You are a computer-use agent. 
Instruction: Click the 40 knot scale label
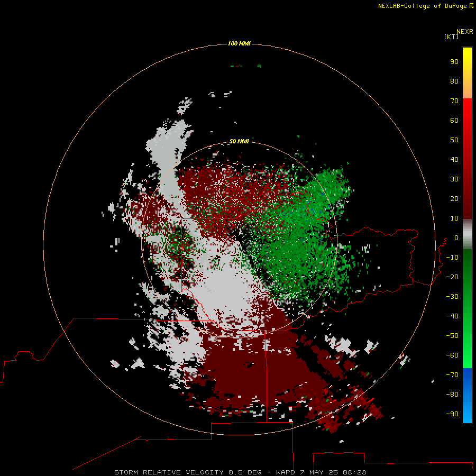(454, 159)
